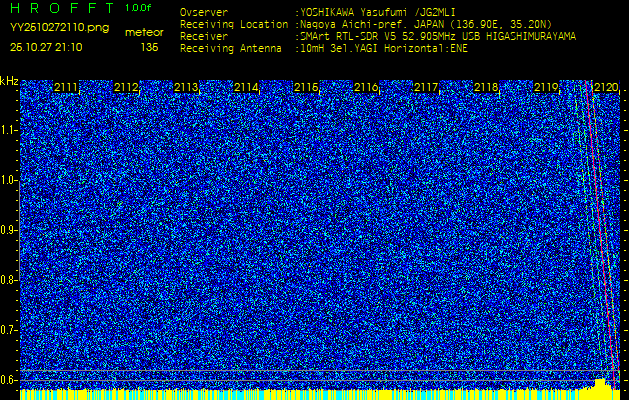This screenshot has height=400, width=629.
Task: Click the Receiver label
Action: pos(204,37)
